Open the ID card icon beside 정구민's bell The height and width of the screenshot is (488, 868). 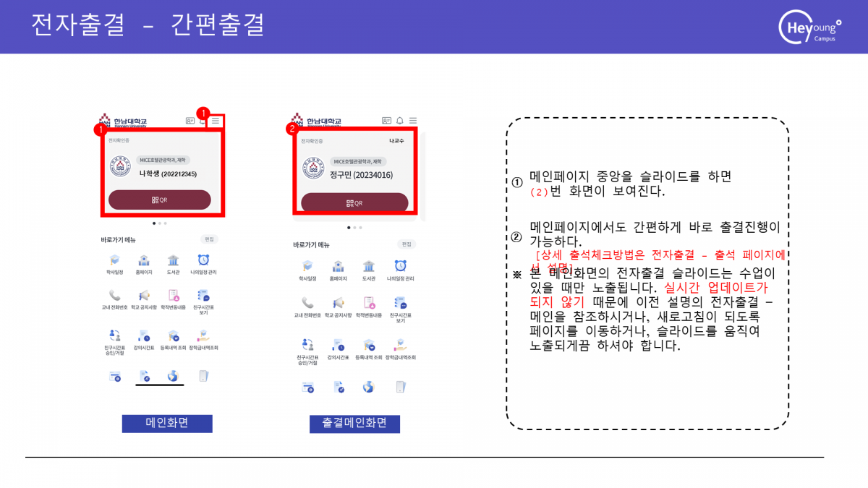click(386, 121)
